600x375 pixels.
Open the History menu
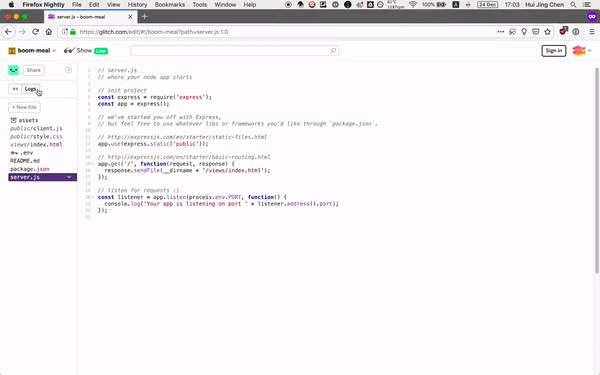(137, 5)
